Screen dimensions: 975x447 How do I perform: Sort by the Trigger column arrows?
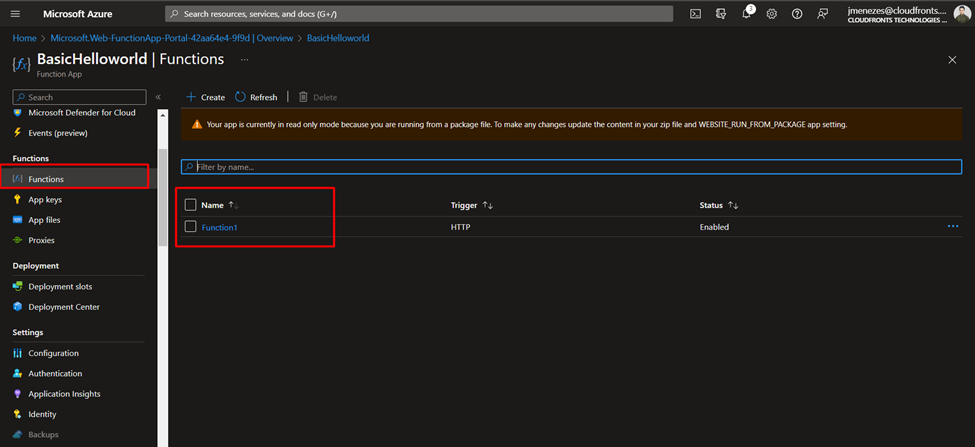(x=488, y=205)
